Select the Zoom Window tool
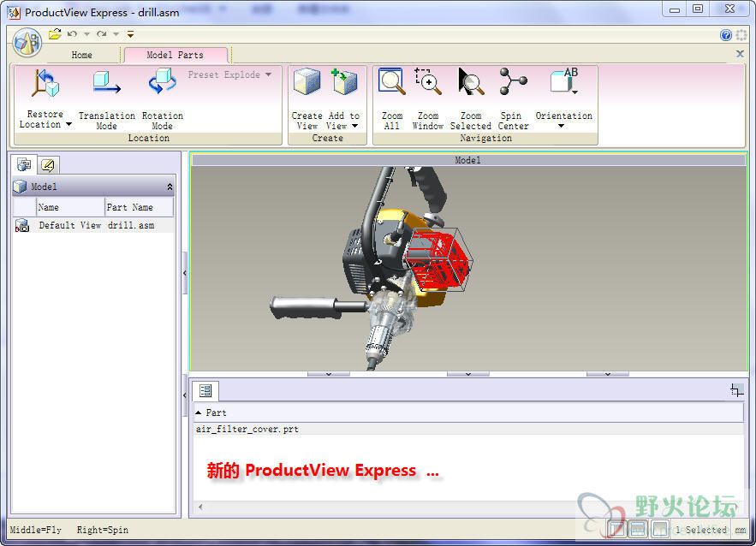Viewport: 756px width, 546px height. click(x=428, y=98)
